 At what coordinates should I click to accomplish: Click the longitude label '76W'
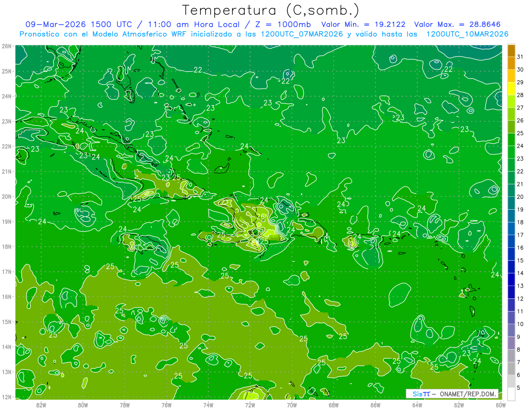tap(166, 404)
